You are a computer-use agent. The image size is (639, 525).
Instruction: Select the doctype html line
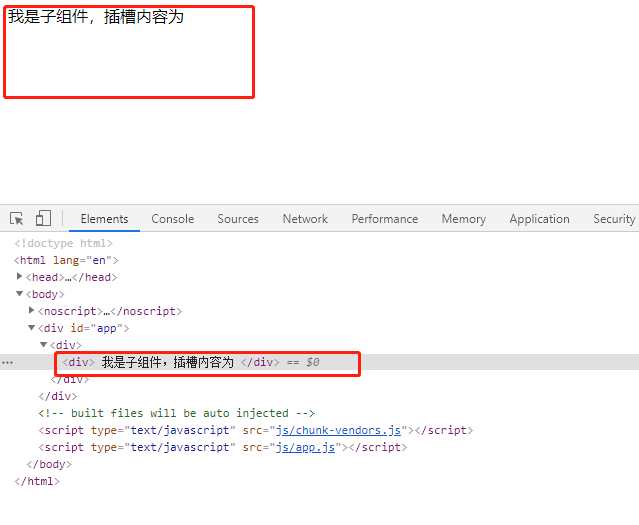point(64,243)
